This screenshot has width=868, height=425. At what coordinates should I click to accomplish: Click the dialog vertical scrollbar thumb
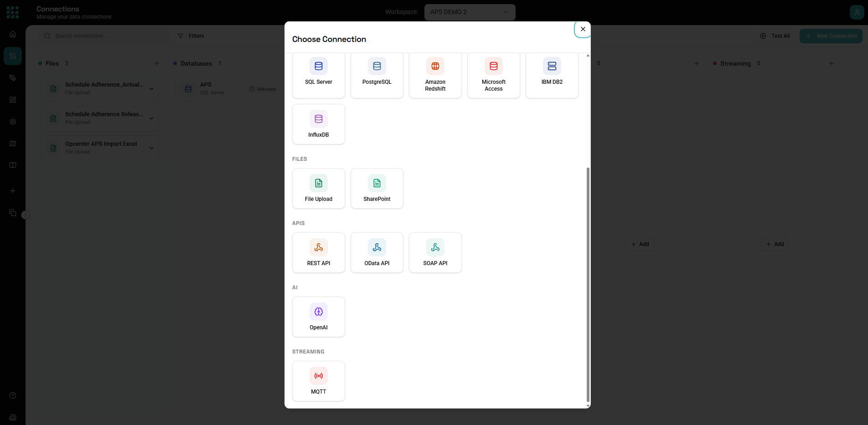pos(588,285)
